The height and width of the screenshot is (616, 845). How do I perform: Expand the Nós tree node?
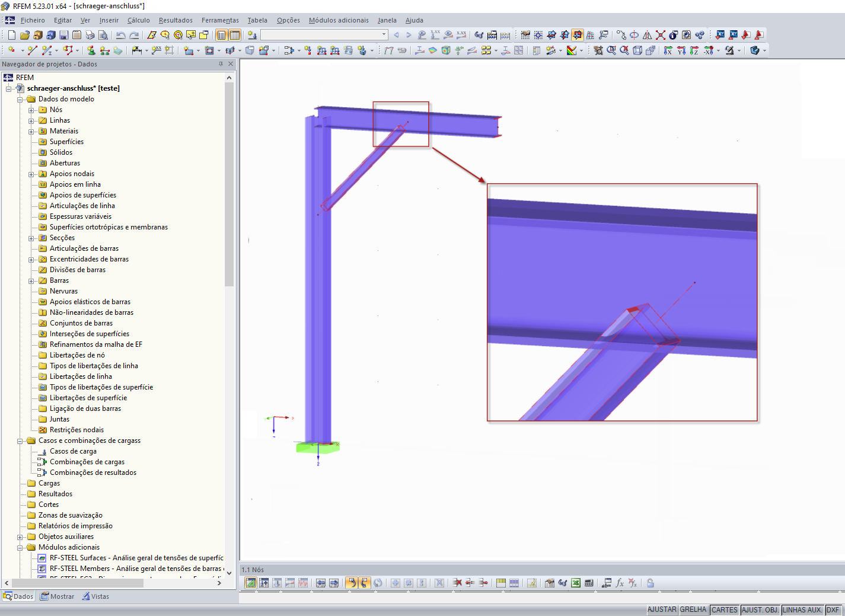click(x=31, y=110)
